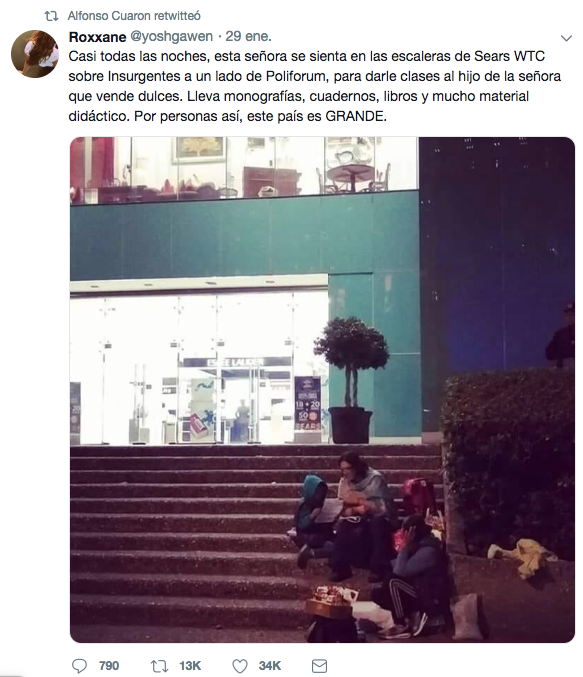The height and width of the screenshot is (677, 583).
Task: Like the tweet with the heart icon
Action: tap(240, 666)
